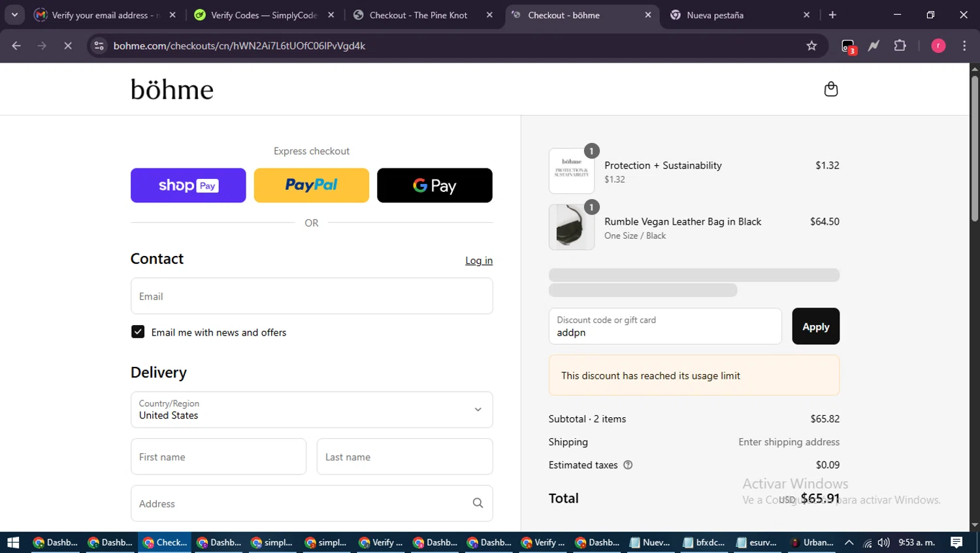980x553 pixels.
Task: Stop loading the page
Action: [68, 46]
